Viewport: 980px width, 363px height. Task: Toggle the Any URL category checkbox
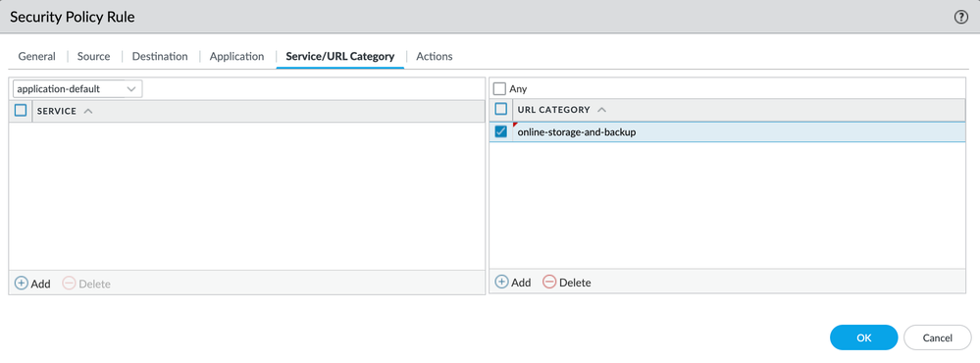(499, 88)
